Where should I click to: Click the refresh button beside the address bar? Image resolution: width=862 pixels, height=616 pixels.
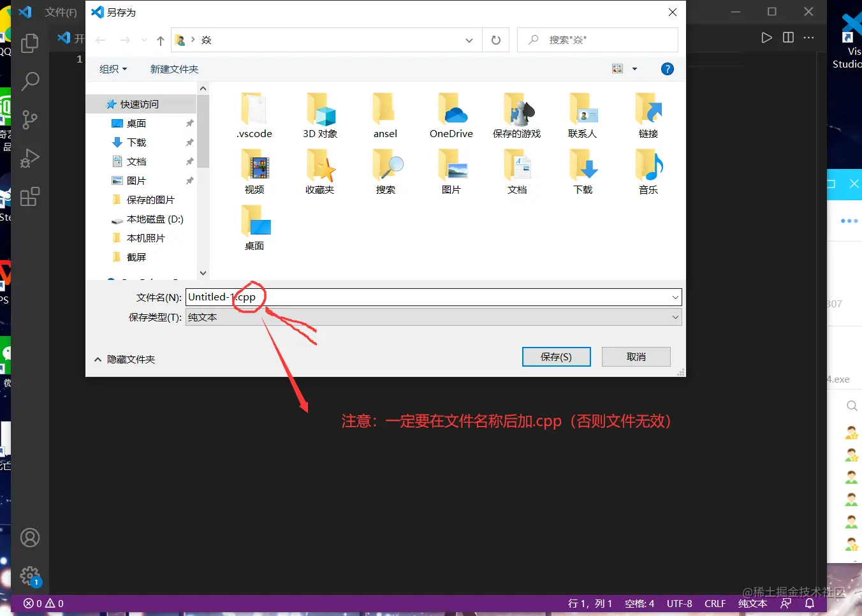point(496,40)
